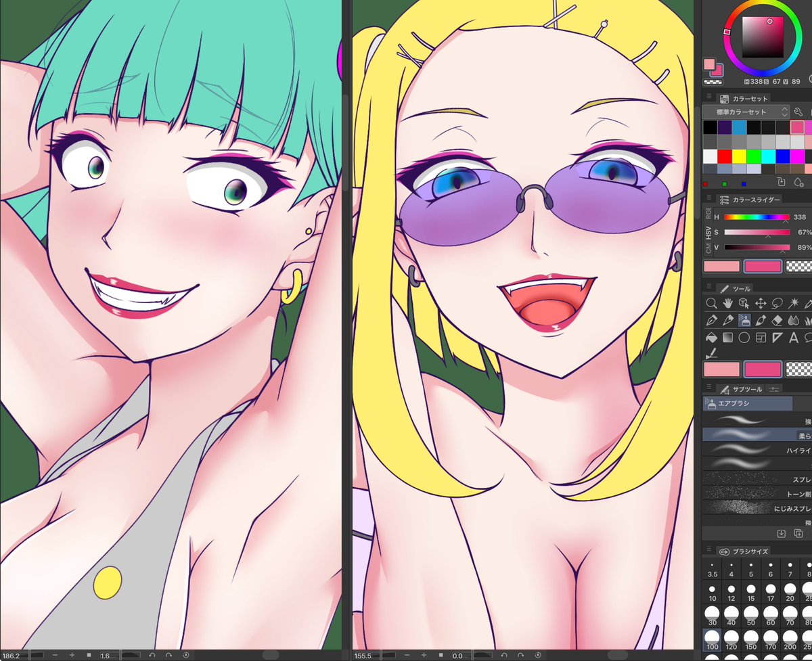Pick the red swatch in color set
812x661 pixels.
pos(724,156)
